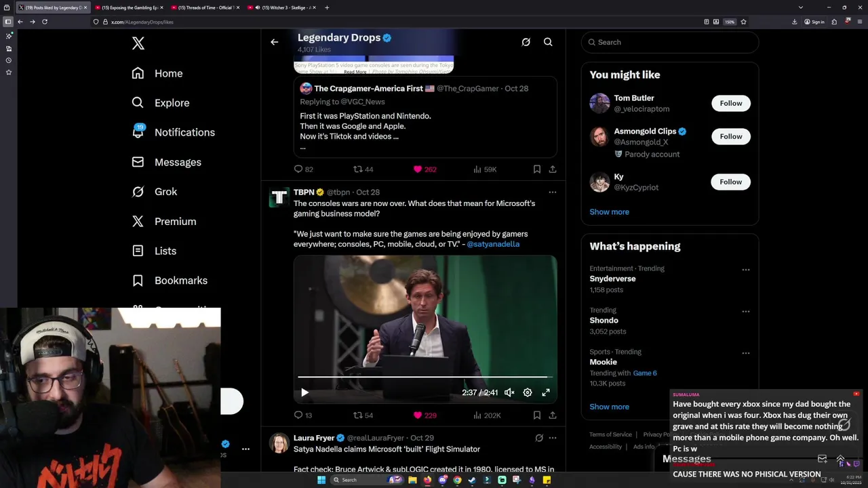Follow Asmongold Clips
Screen dimensions: 868x488
click(731, 136)
